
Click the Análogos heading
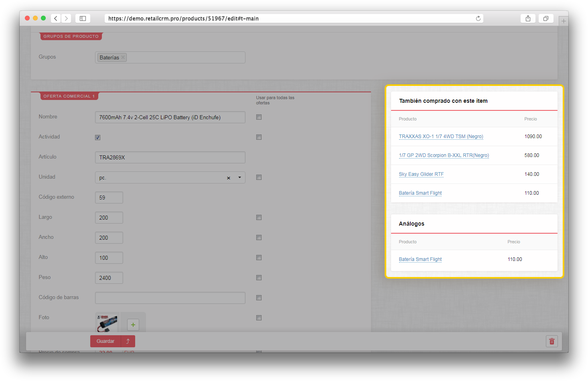pyautogui.click(x=412, y=224)
